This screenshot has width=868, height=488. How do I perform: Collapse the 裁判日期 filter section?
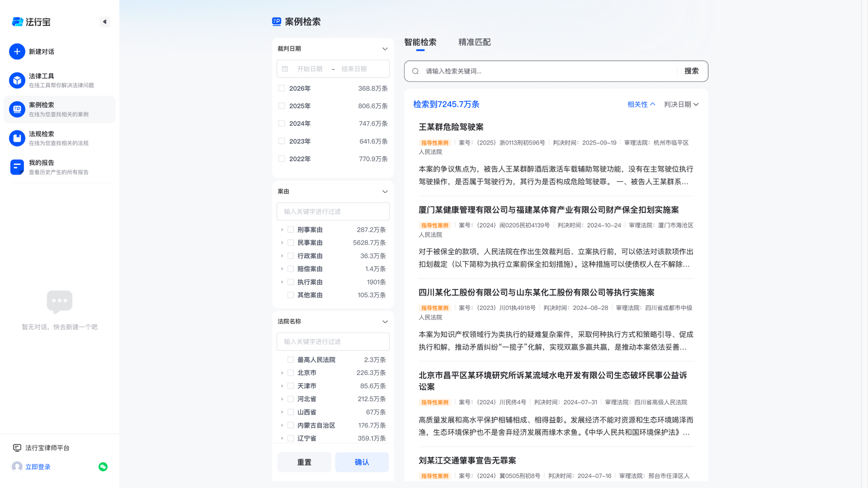(385, 49)
